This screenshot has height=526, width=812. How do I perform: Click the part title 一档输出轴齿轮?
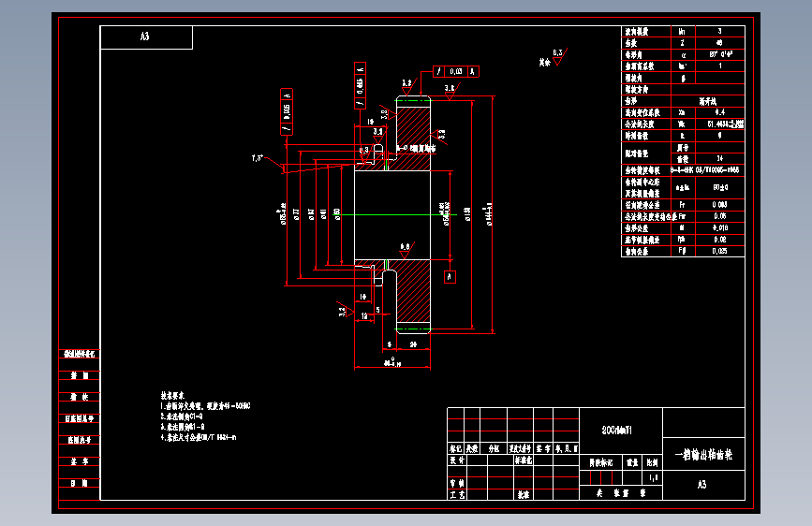coord(703,455)
